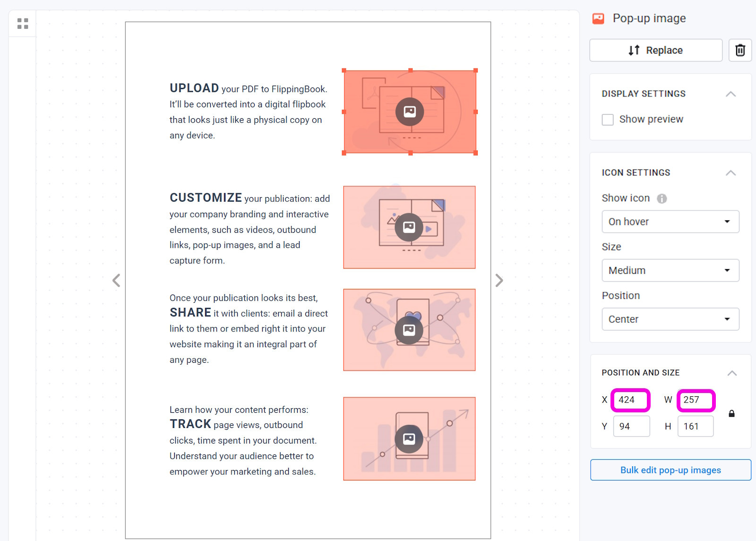Open the page thumbnails grid icon
Viewport: 756px width, 541px height.
coord(23,23)
